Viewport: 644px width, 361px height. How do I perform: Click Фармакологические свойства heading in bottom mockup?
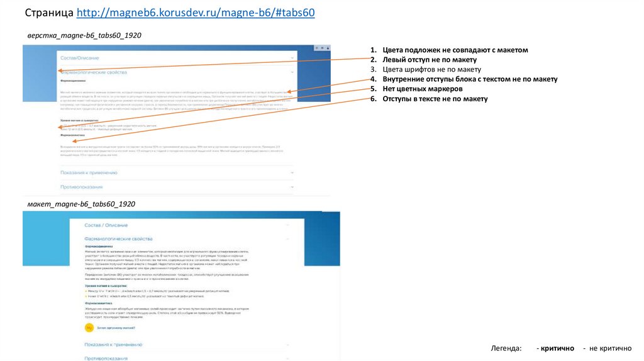coord(119,239)
